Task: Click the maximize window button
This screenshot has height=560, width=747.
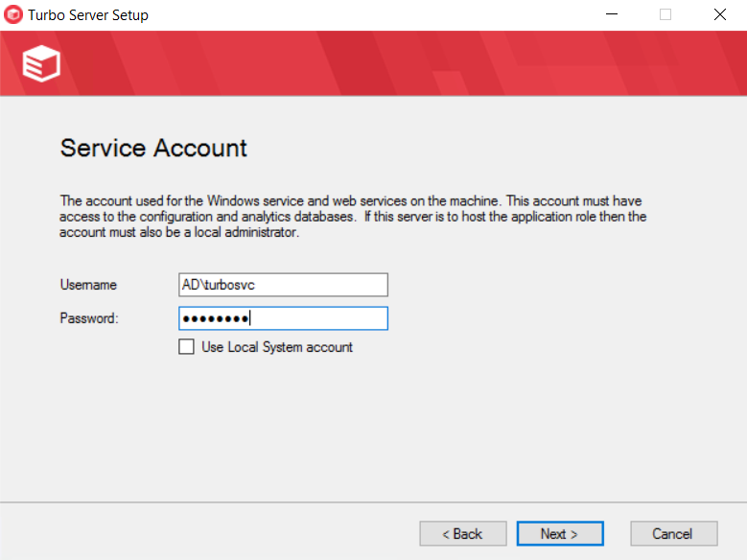Action: [x=665, y=15]
